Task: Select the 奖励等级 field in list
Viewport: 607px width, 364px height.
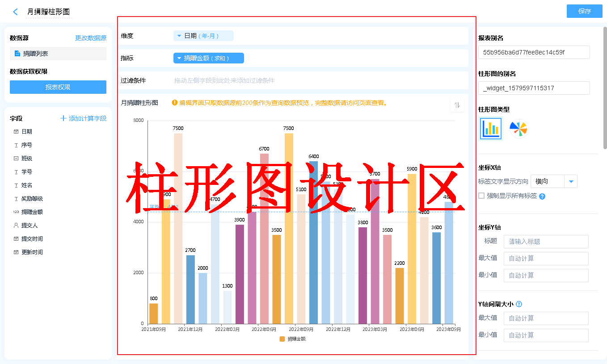Action: click(x=32, y=199)
